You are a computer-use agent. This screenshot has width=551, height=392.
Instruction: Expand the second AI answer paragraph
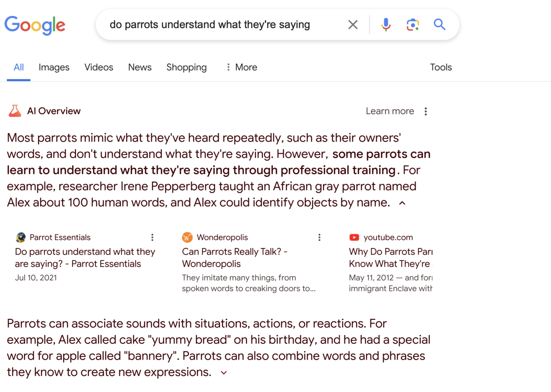(x=223, y=372)
